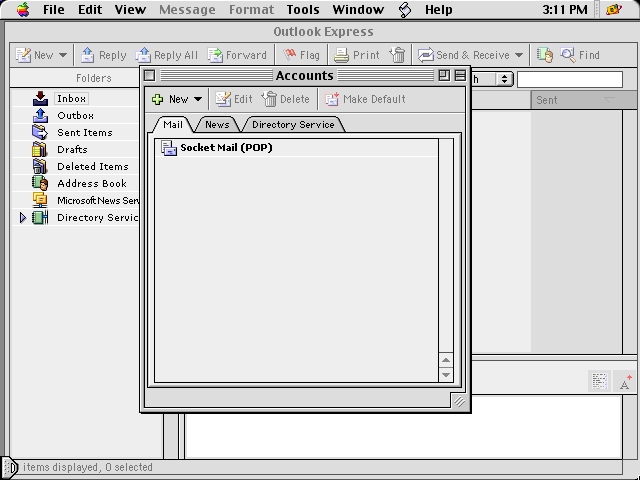The image size is (640, 480).
Task: Click the Print toolbar button
Action: coord(356,55)
